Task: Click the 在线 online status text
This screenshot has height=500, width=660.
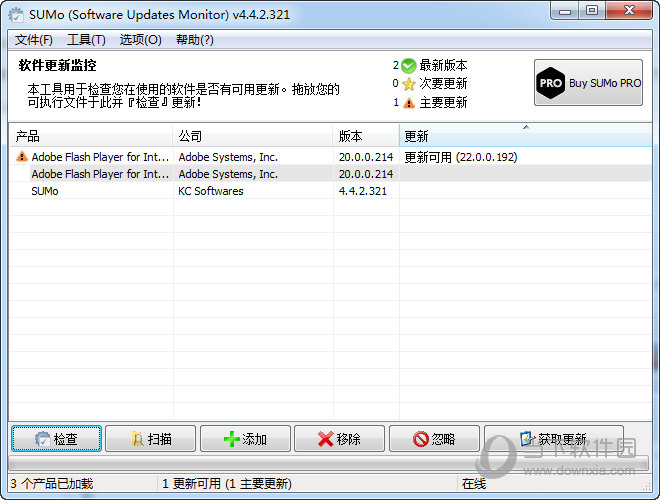Action: pyautogui.click(x=474, y=484)
